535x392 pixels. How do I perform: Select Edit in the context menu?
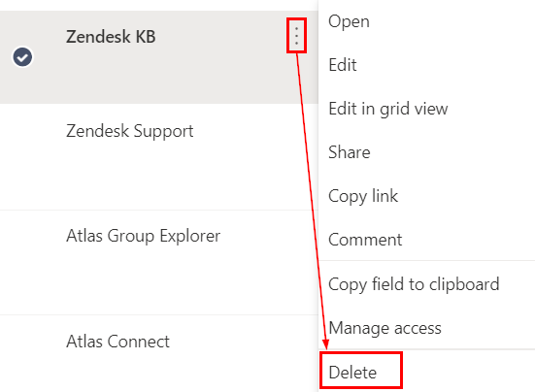(x=343, y=65)
